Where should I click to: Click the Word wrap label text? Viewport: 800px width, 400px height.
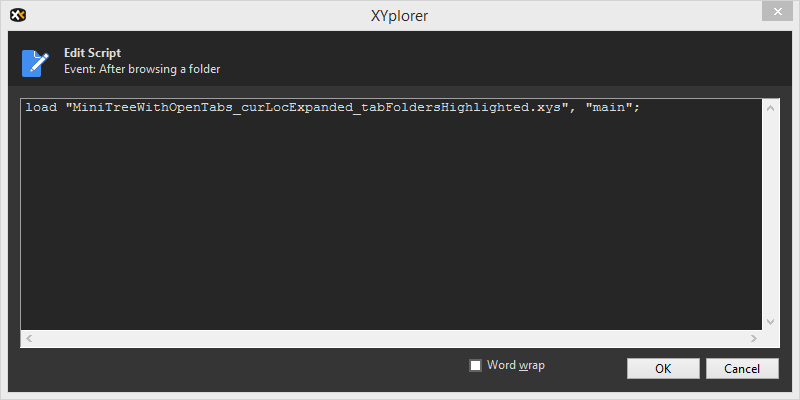[x=515, y=365]
